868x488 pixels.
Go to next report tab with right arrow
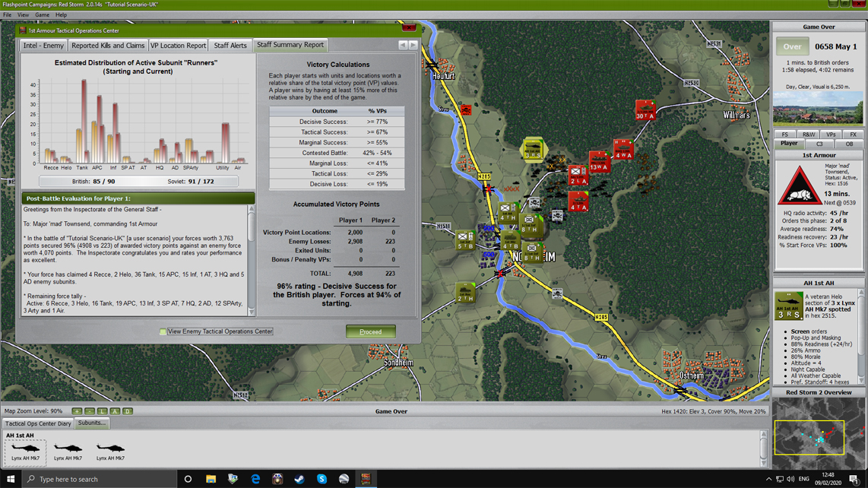tap(413, 45)
